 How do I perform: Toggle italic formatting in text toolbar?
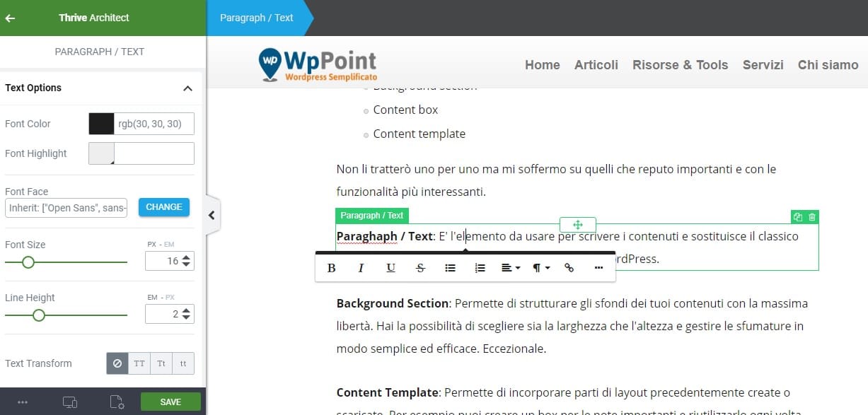(x=361, y=268)
